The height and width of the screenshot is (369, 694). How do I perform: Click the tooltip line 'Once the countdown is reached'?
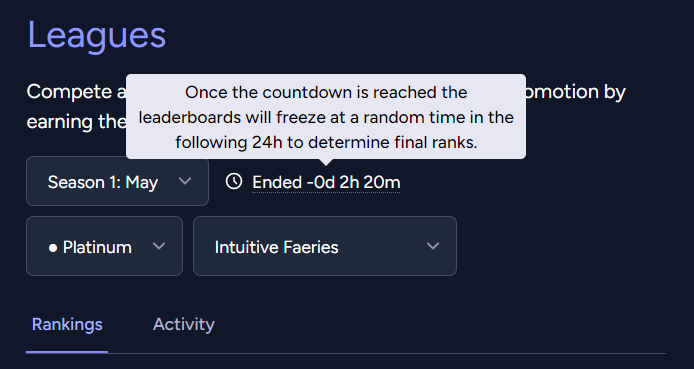(x=326, y=92)
